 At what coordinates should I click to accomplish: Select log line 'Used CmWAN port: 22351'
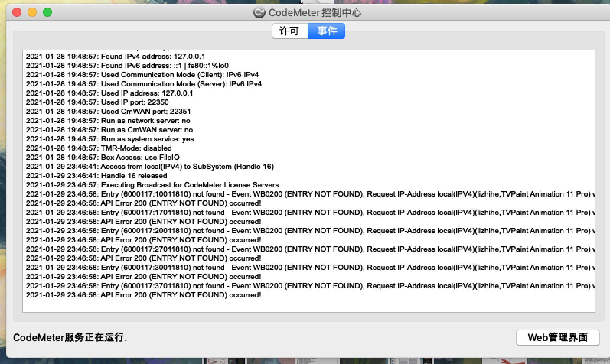click(108, 111)
